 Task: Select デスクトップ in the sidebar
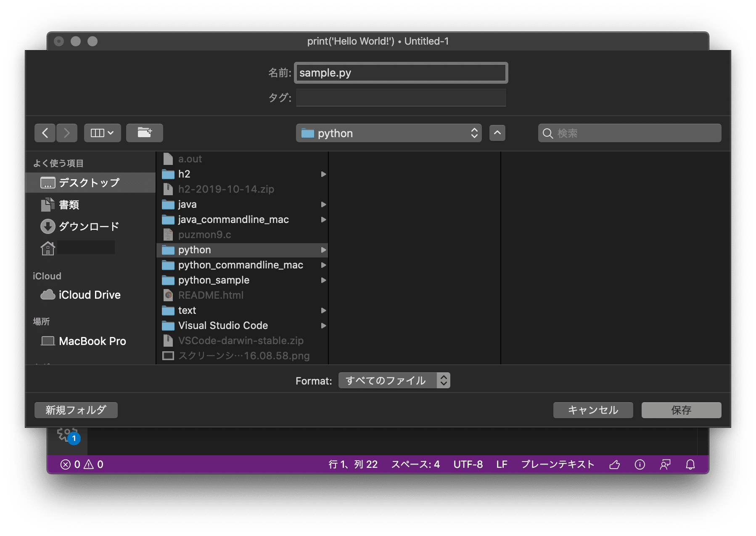point(89,183)
